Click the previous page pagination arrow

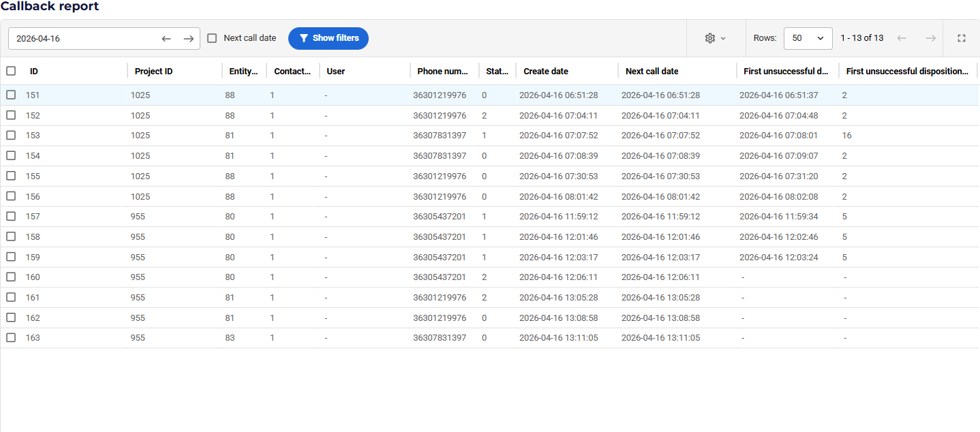[x=902, y=38]
